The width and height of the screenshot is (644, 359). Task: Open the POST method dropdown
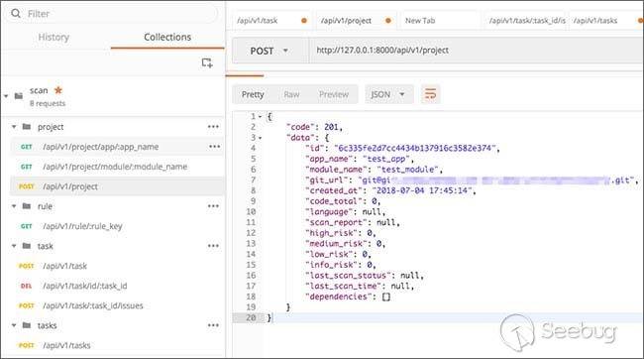269,51
